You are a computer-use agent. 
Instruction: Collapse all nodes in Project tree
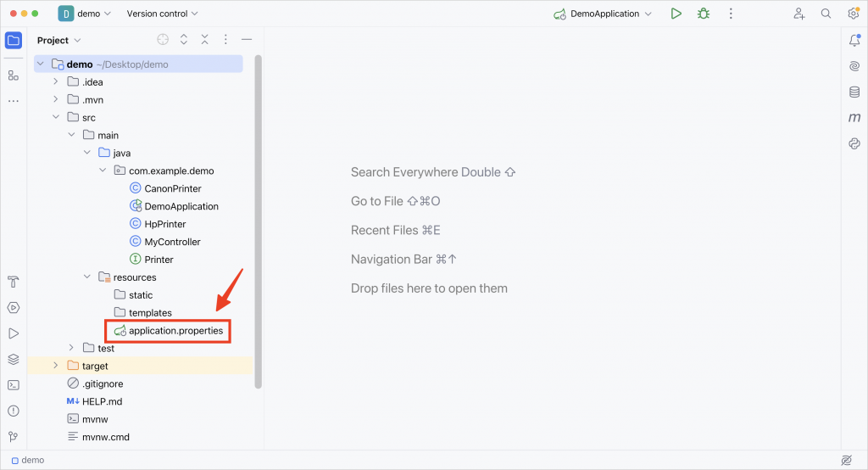(x=205, y=39)
